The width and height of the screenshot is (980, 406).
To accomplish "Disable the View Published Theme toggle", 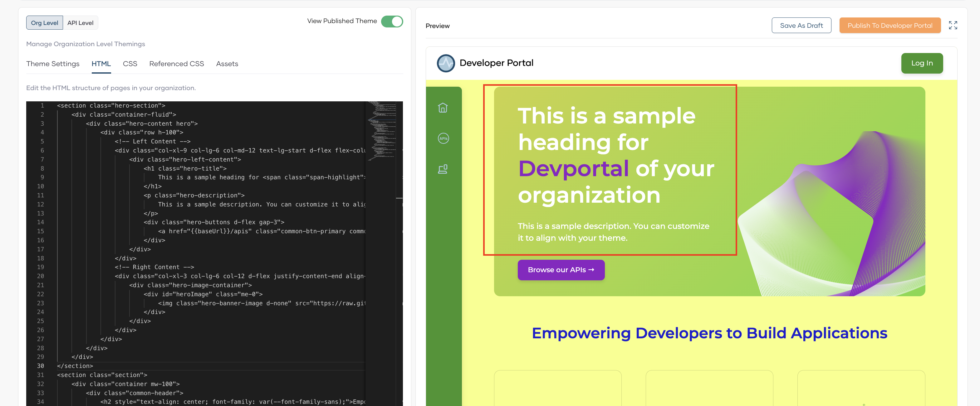I will tap(393, 21).
